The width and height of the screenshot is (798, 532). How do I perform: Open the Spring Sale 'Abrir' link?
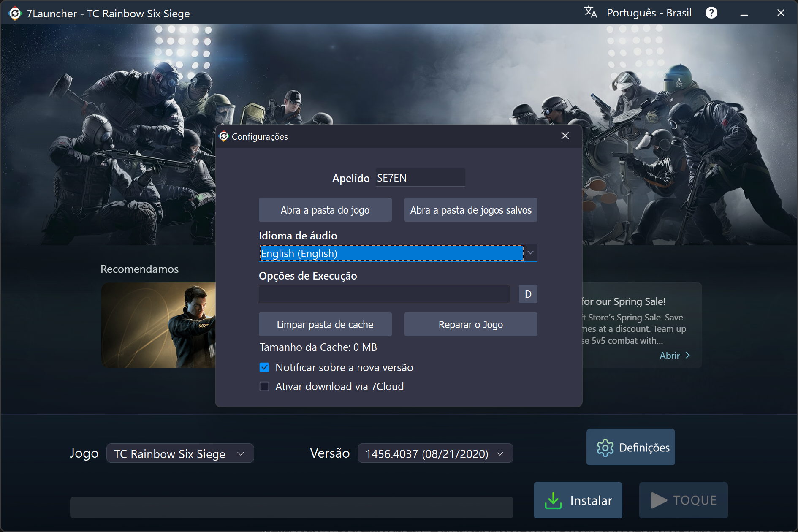pos(675,356)
